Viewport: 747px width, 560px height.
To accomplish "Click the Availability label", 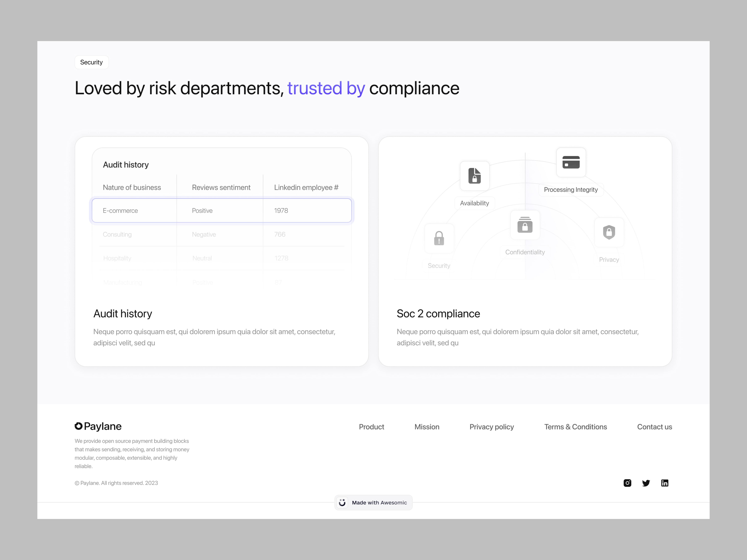I will 475,203.
